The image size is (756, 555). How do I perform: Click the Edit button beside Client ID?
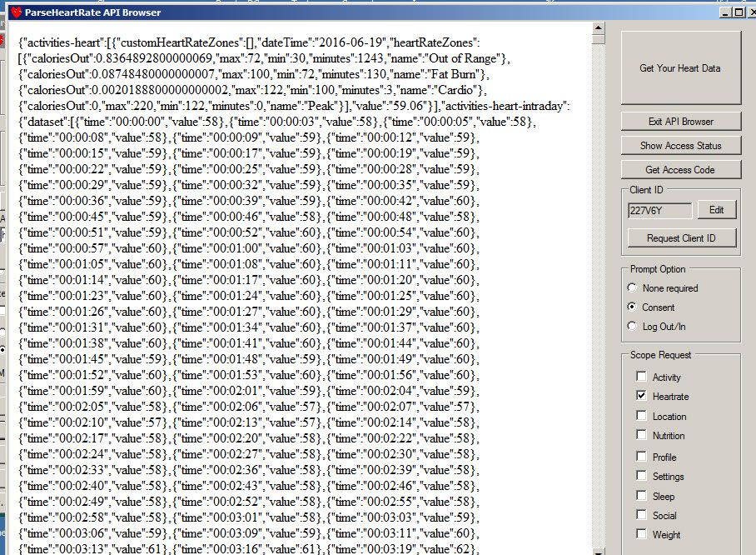tap(717, 210)
